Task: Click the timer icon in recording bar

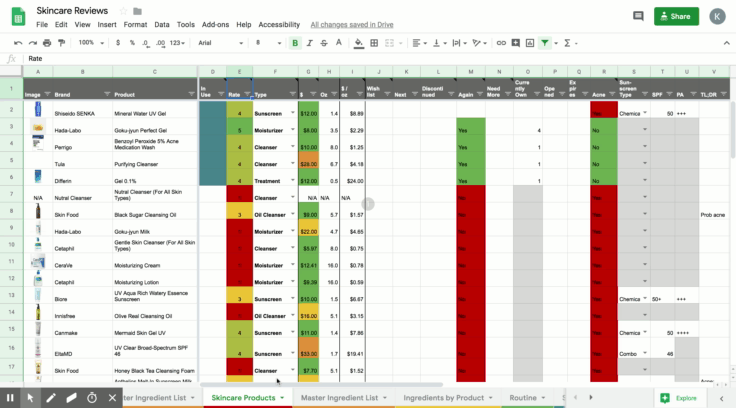Action: pyautogui.click(x=92, y=398)
